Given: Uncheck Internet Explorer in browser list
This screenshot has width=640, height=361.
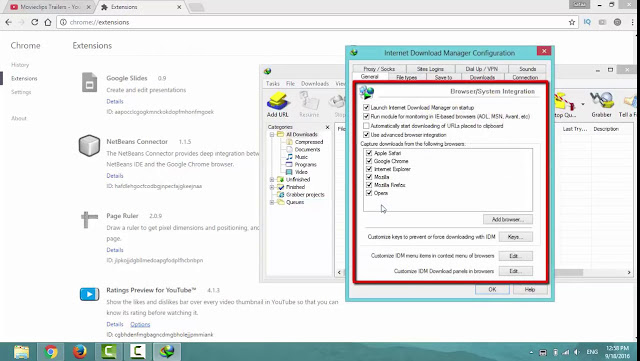Looking at the screenshot, I should 369,169.
